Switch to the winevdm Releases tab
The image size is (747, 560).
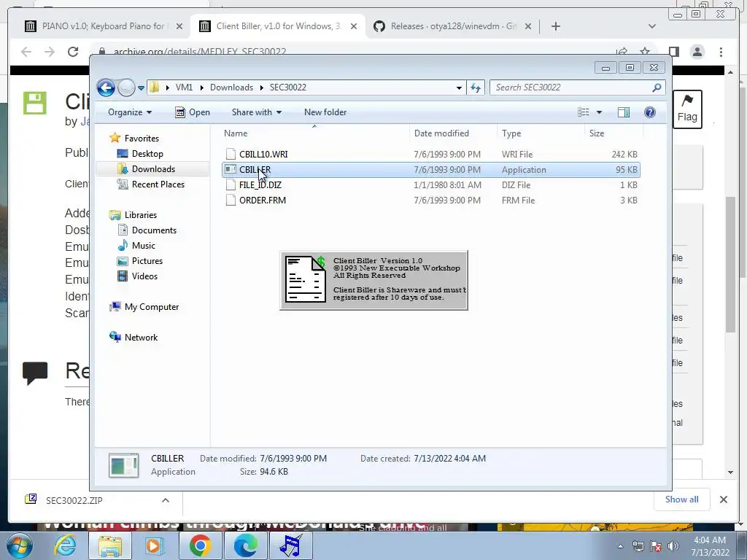pyautogui.click(x=445, y=26)
